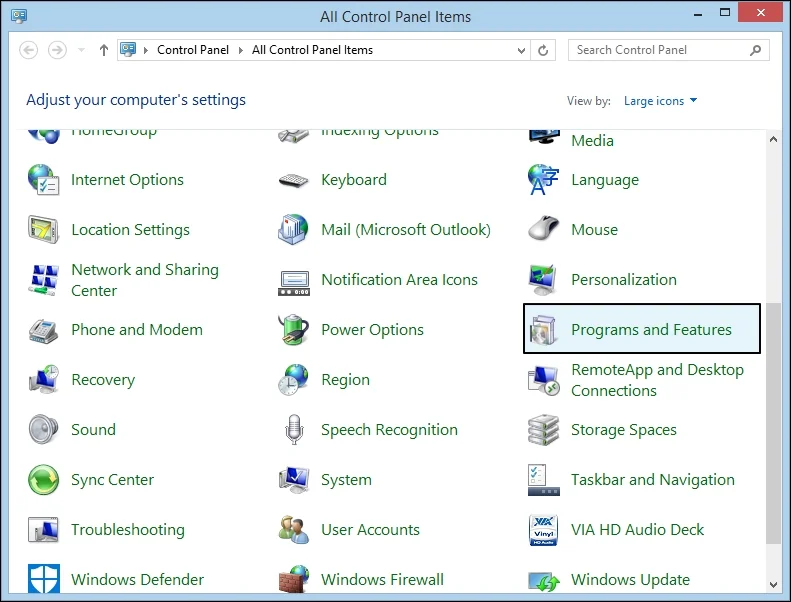Viewport: 791px width, 602px height.
Task: Click the VIA HD Audio Deck icon
Action: pos(543,530)
